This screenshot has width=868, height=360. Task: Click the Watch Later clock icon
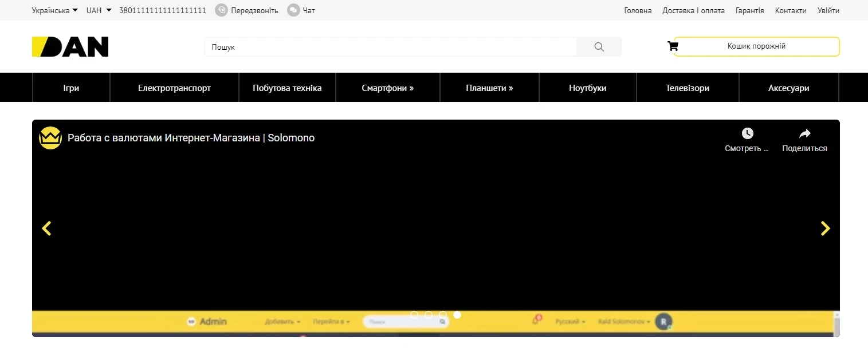747,134
